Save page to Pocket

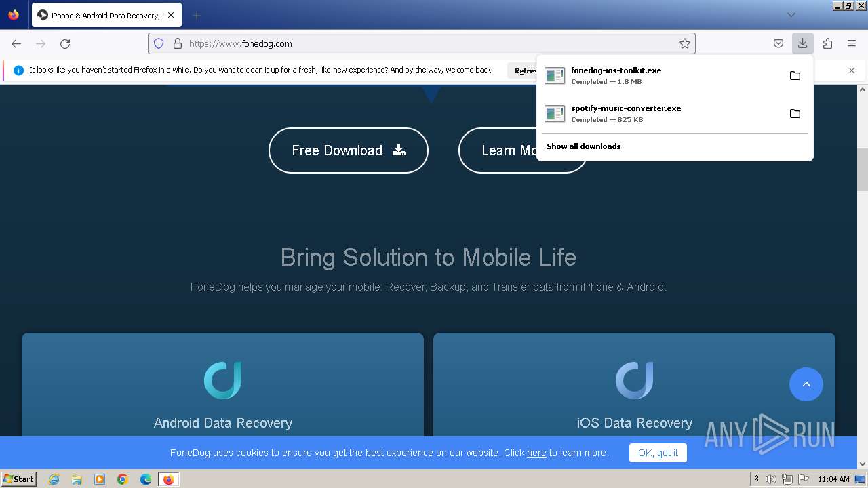(778, 43)
